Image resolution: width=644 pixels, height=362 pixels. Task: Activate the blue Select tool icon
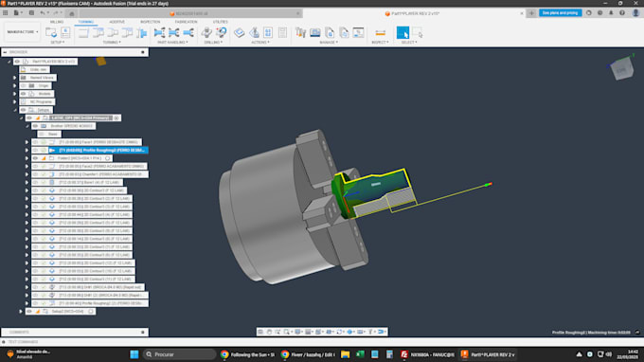coord(402,32)
